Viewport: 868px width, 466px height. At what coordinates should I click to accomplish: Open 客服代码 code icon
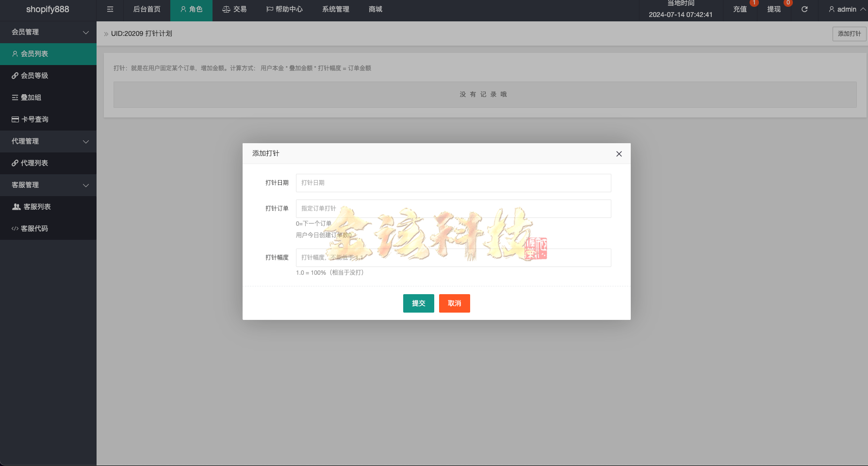[x=15, y=228]
